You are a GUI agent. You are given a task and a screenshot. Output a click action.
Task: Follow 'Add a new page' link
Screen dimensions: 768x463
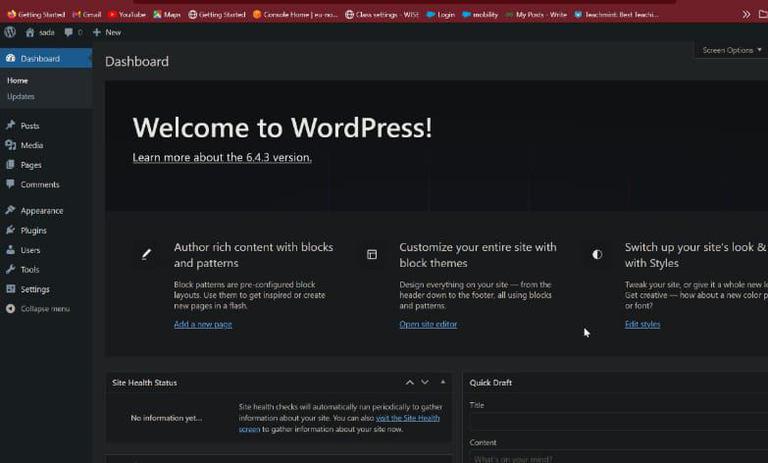[x=203, y=324]
